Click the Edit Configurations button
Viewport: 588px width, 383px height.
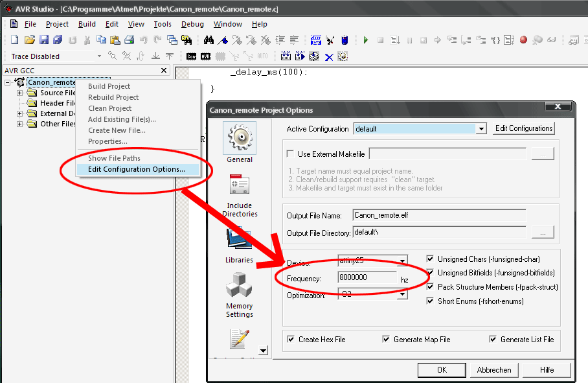pyautogui.click(x=523, y=128)
